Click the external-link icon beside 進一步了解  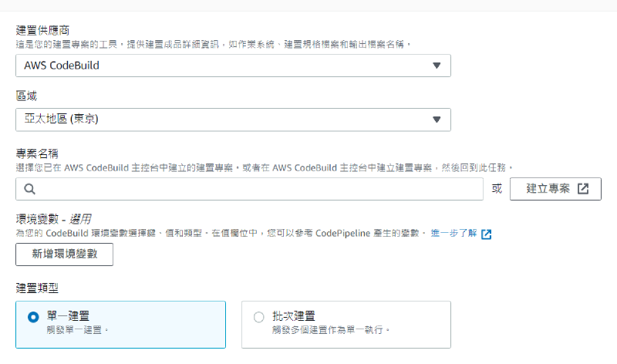[486, 234]
